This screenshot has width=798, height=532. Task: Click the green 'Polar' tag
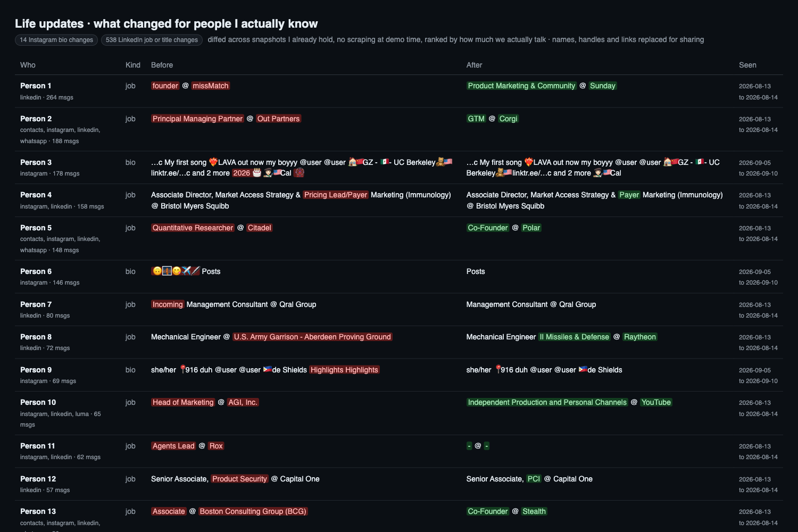pyautogui.click(x=531, y=228)
